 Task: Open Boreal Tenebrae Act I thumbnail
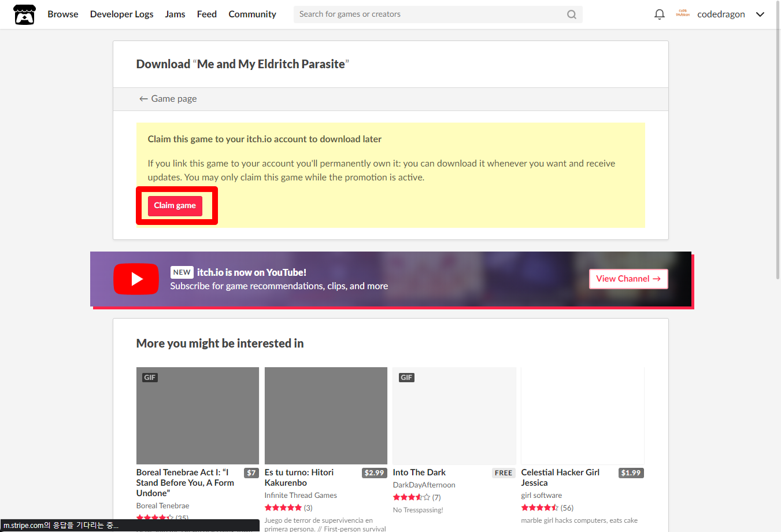[x=198, y=416]
